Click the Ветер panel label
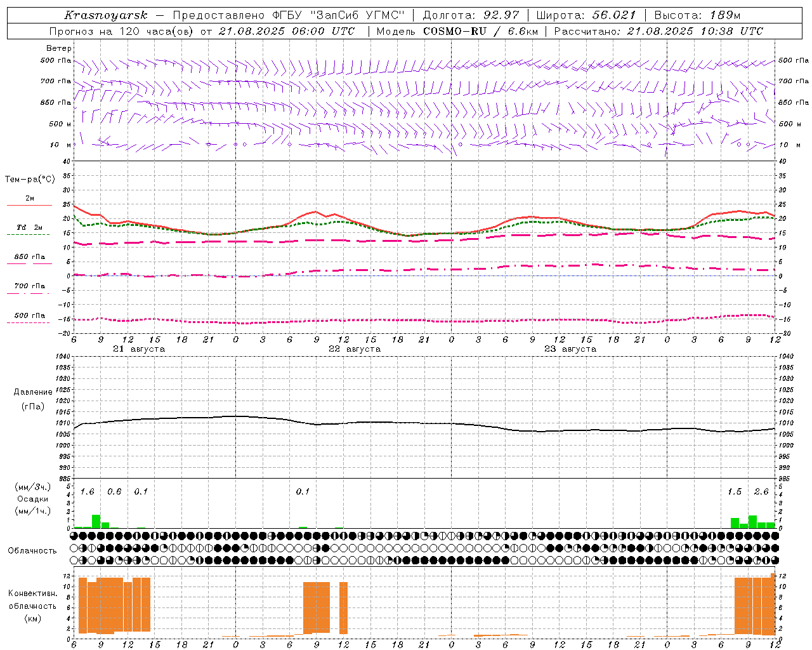The image size is (812, 650). click(59, 48)
